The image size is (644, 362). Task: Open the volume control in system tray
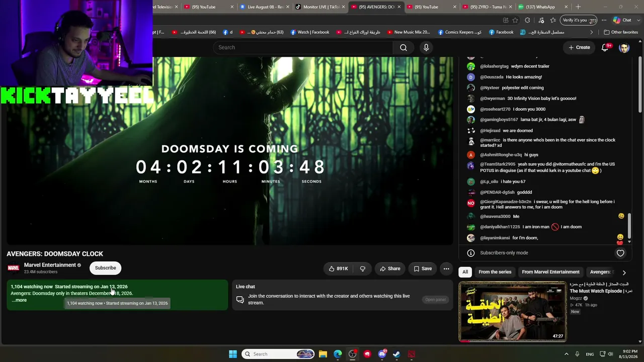point(610,354)
